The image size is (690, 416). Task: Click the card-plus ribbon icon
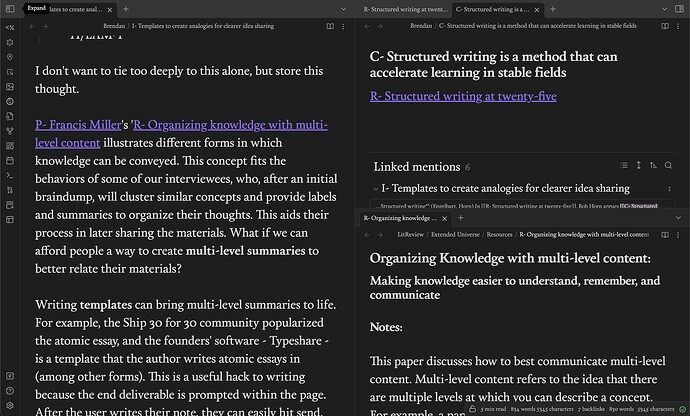10,205
